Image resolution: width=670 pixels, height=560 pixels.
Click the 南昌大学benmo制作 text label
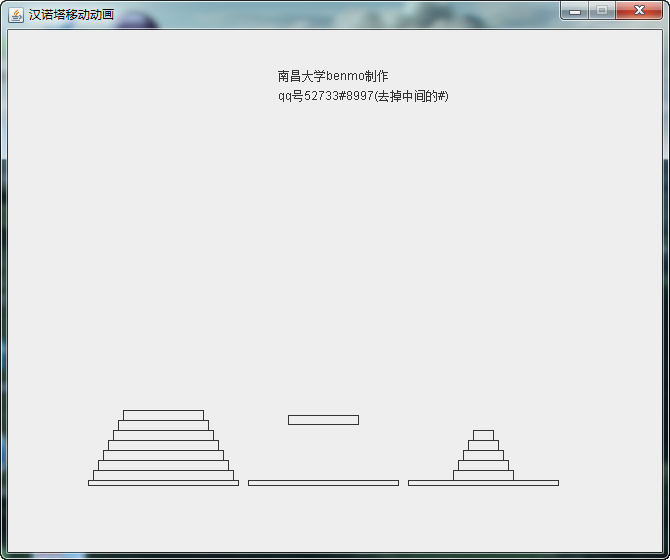[333, 76]
